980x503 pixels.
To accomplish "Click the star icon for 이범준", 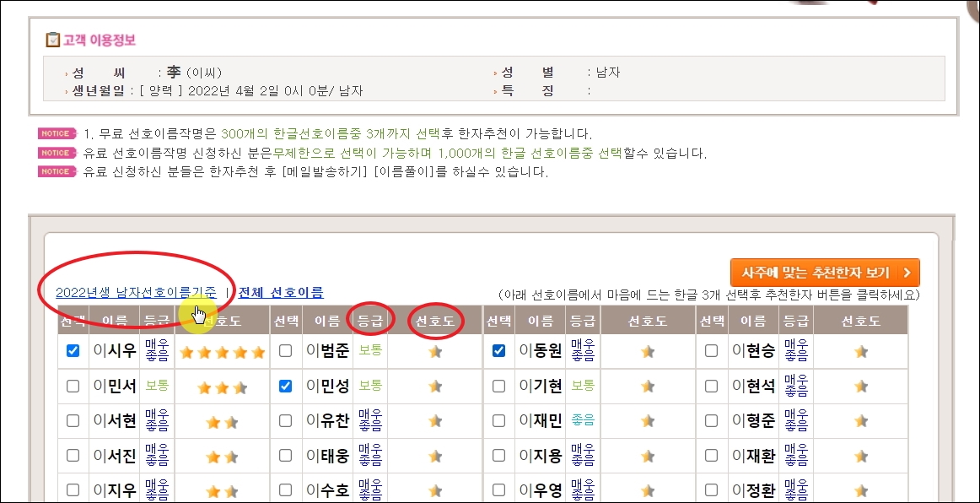I will (436, 352).
